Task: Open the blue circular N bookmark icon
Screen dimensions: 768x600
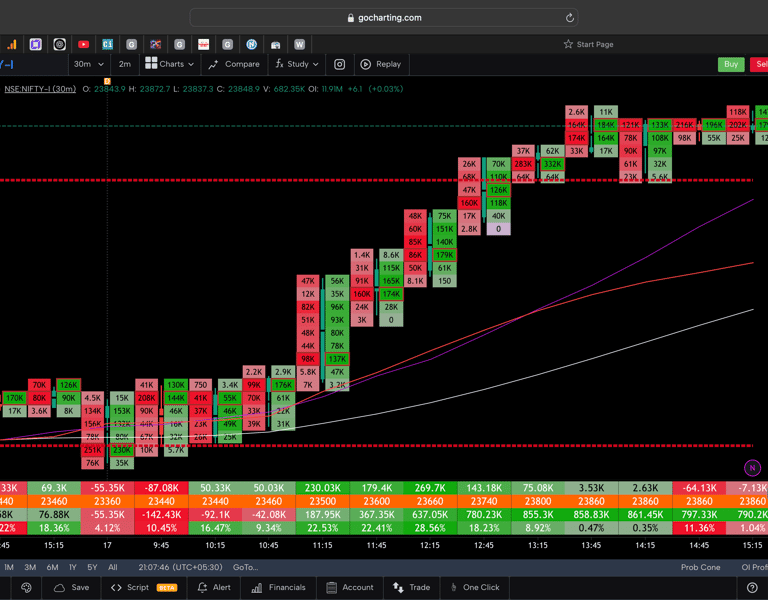Action: click(251, 45)
